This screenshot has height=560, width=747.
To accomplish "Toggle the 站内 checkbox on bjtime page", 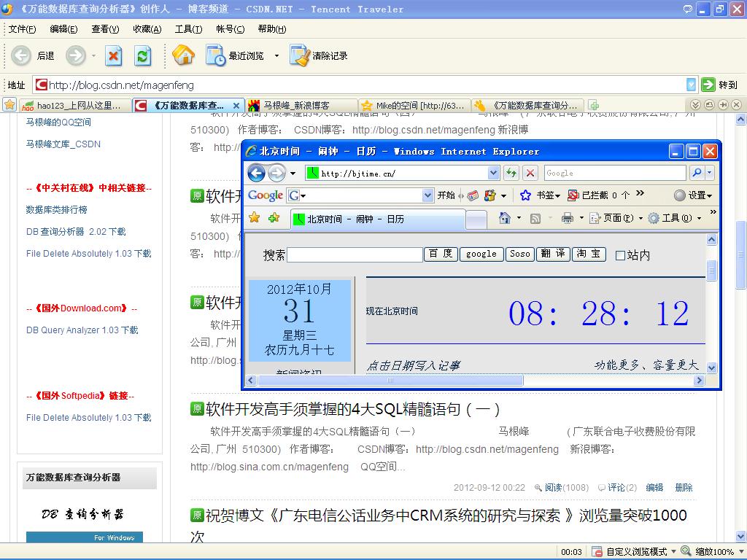I will click(x=620, y=256).
